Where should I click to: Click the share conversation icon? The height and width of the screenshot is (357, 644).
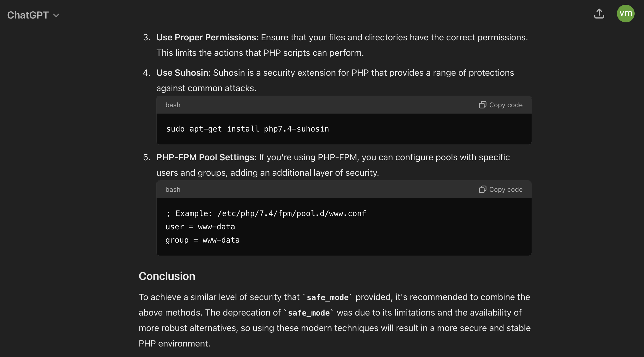tap(599, 14)
